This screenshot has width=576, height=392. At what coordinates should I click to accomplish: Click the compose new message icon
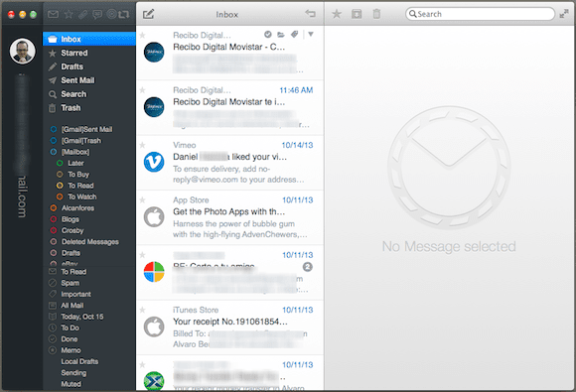point(148,14)
